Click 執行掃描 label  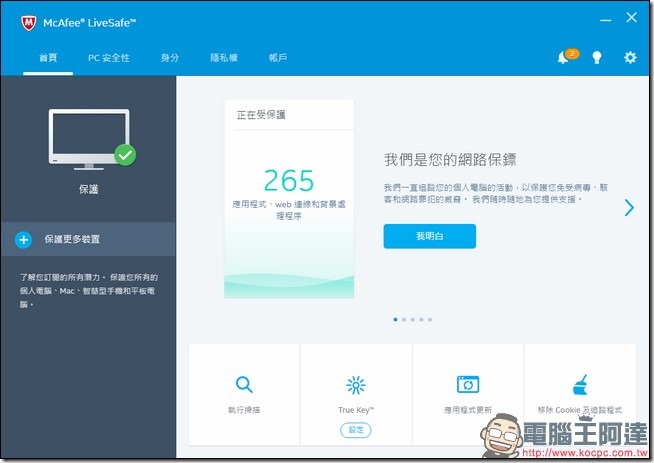[x=244, y=410]
